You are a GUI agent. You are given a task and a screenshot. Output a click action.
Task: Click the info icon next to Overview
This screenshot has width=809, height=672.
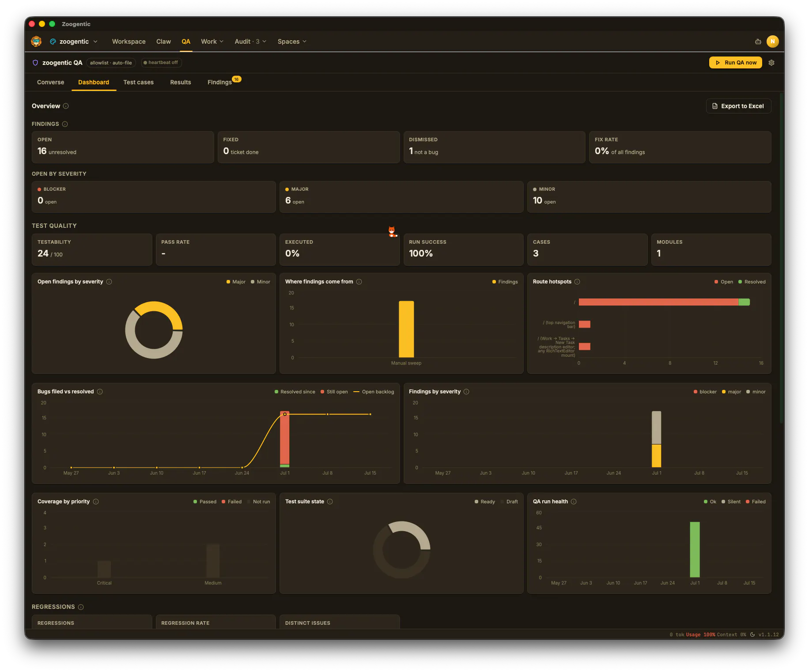66,106
